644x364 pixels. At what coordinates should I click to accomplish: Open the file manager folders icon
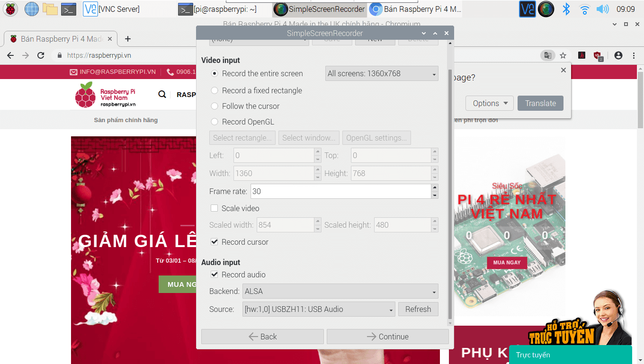pyautogui.click(x=50, y=9)
